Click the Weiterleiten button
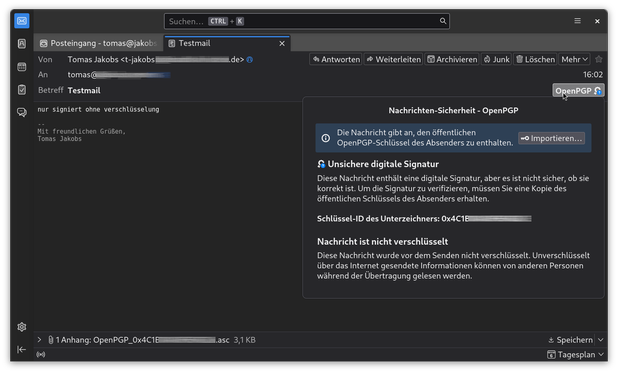The width and height of the screenshot is (618, 373). (393, 60)
